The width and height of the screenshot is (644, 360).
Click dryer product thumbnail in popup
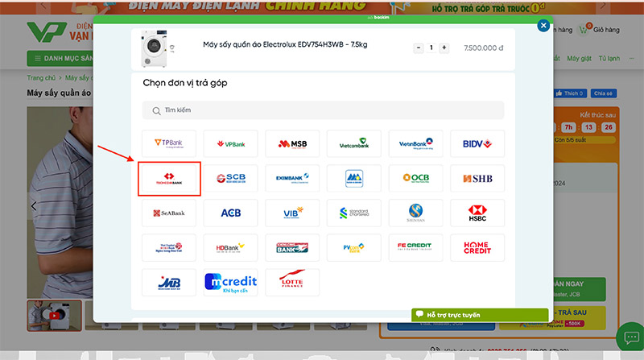click(x=155, y=48)
